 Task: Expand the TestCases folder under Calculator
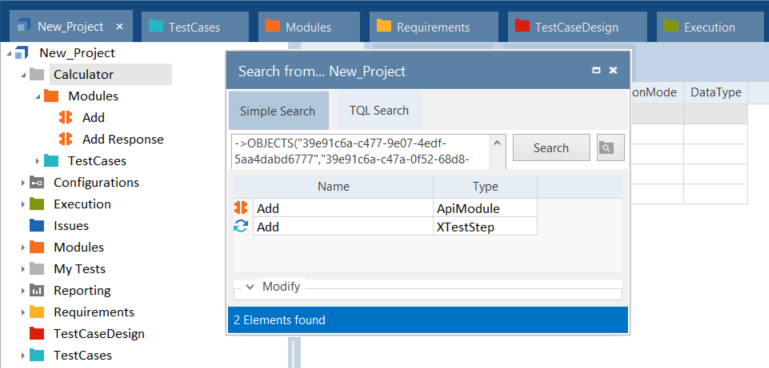[37, 160]
